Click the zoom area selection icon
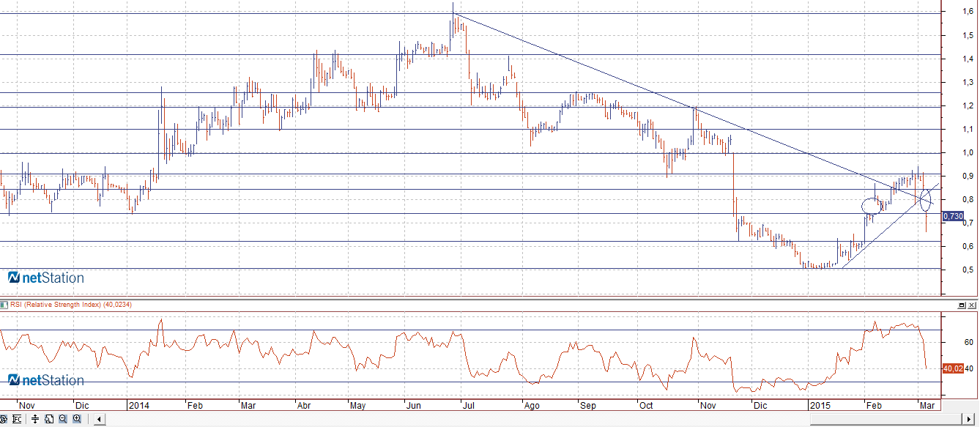This screenshot has height=427, width=980. [49, 419]
